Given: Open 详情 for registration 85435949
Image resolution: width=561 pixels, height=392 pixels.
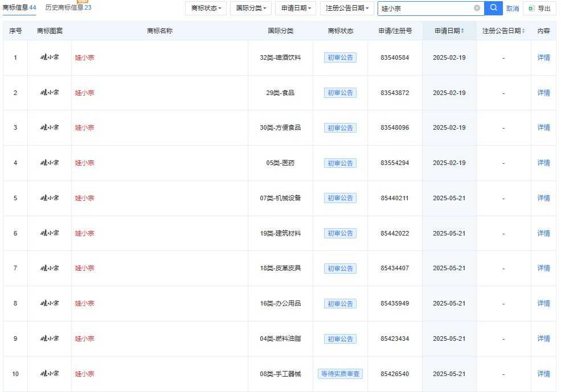Looking at the screenshot, I should pos(543,303).
